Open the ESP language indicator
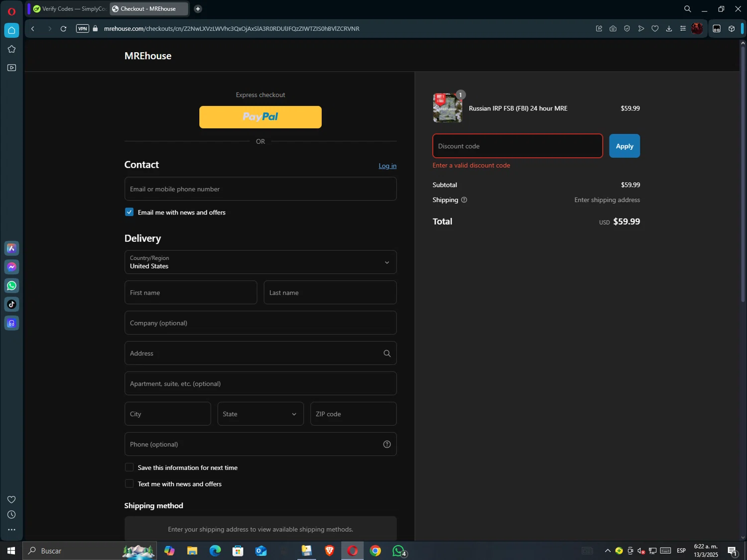This screenshot has height=560, width=747. tap(681, 551)
